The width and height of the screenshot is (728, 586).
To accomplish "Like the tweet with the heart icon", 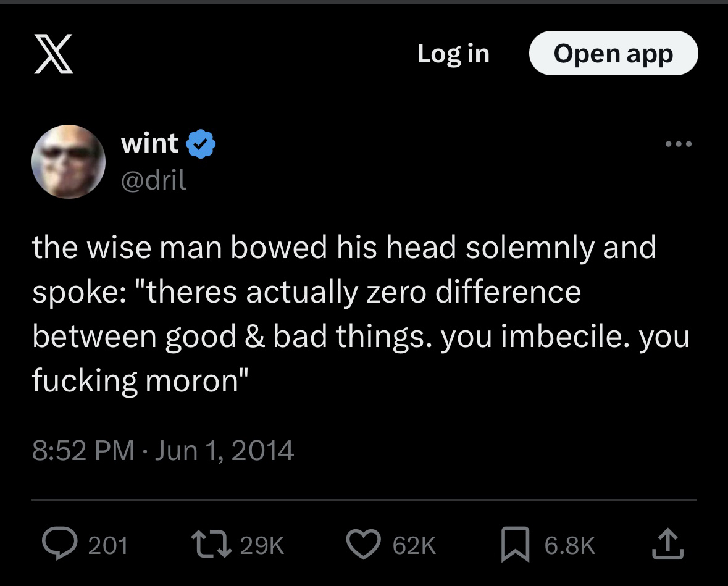I will coord(363,544).
